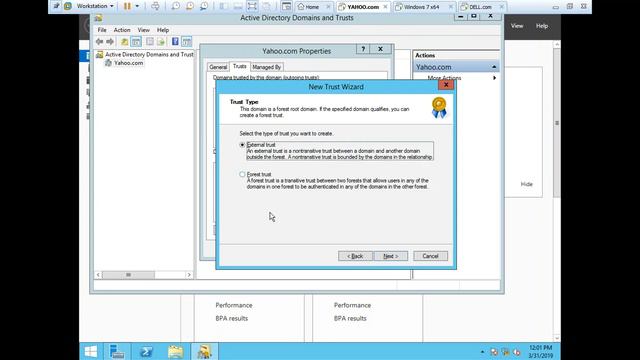Open Server Manager from the taskbar

pyautogui.click(x=117, y=351)
